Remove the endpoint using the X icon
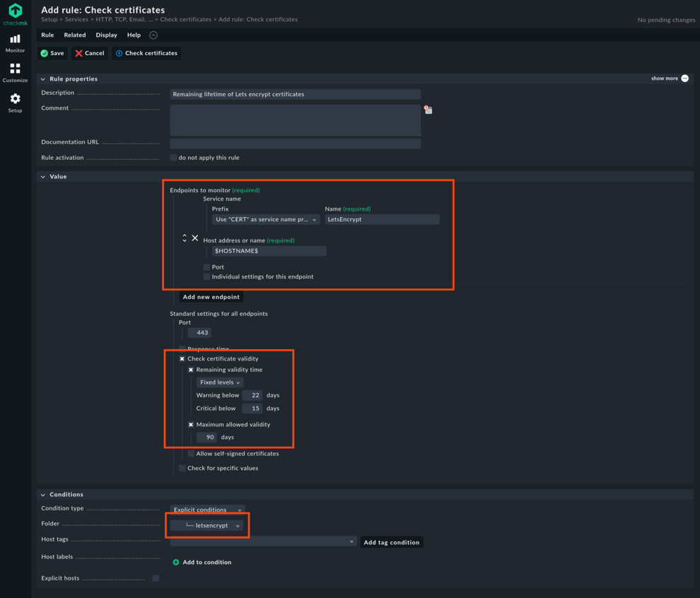Screen dimensions: 700x598 click(195, 238)
